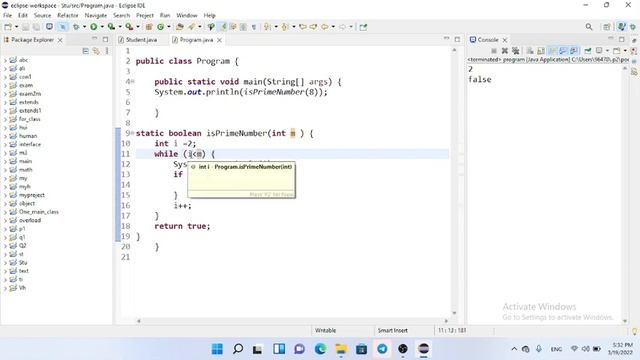The height and width of the screenshot is (360, 640).
Task: Click the New file toolbar icon
Action: [x=8, y=27]
